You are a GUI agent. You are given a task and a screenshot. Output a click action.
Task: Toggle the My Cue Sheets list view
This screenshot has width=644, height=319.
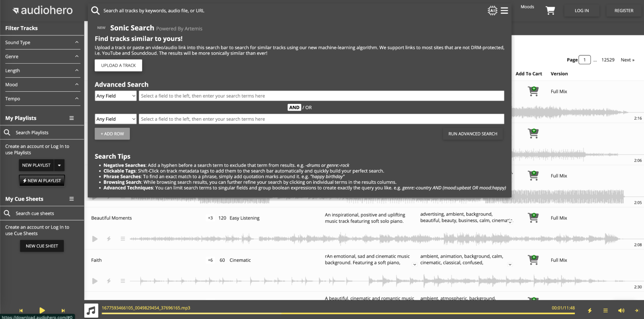(x=72, y=199)
